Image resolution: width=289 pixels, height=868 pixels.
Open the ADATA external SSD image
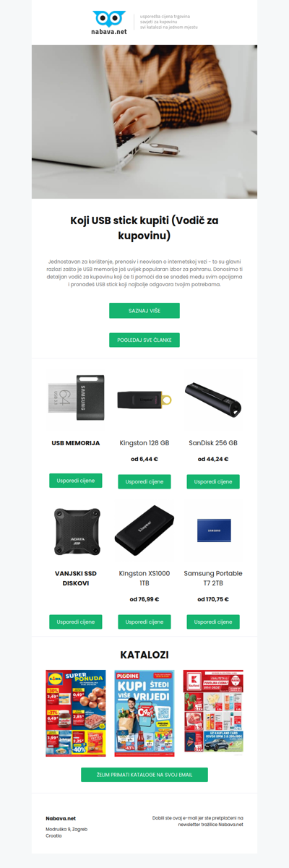pos(76,530)
